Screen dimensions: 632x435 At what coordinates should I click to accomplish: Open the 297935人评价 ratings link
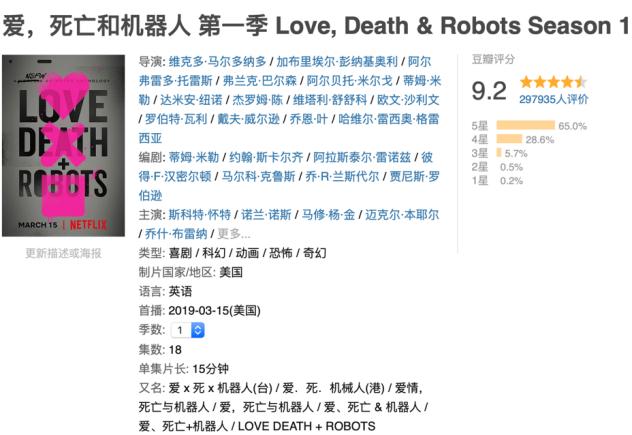(552, 99)
